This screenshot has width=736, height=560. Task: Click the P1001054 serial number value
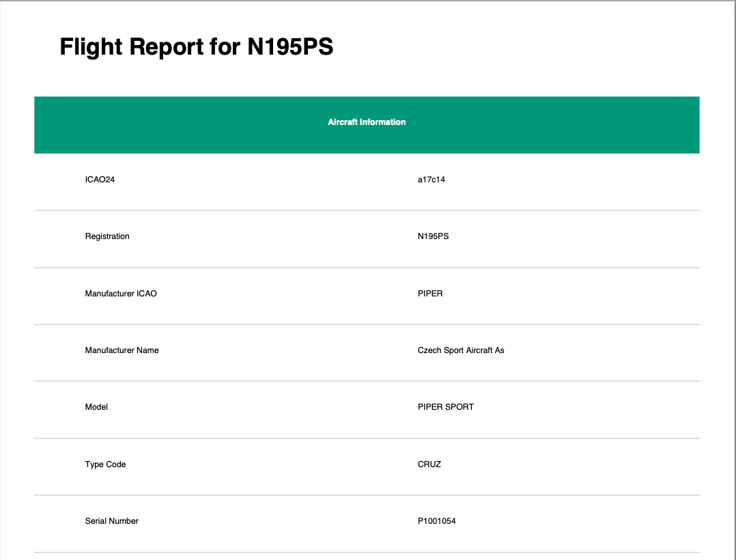[436, 521]
